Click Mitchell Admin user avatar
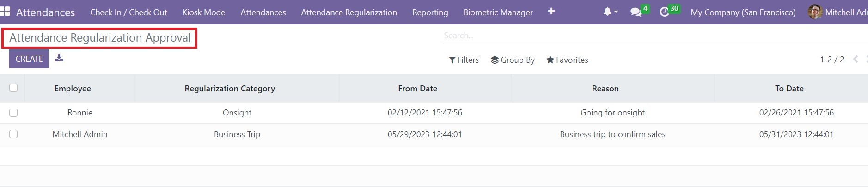This screenshot has width=868, height=187. pyautogui.click(x=815, y=12)
